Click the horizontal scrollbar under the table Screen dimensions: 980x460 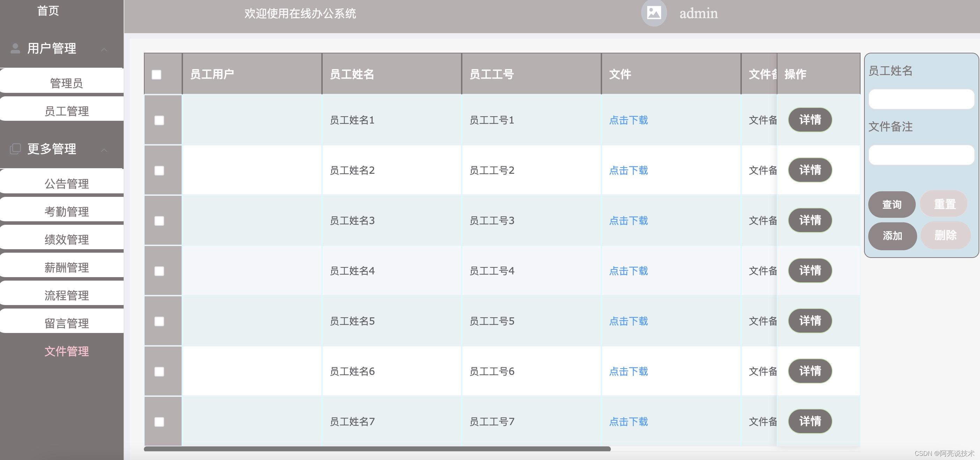(x=376, y=449)
